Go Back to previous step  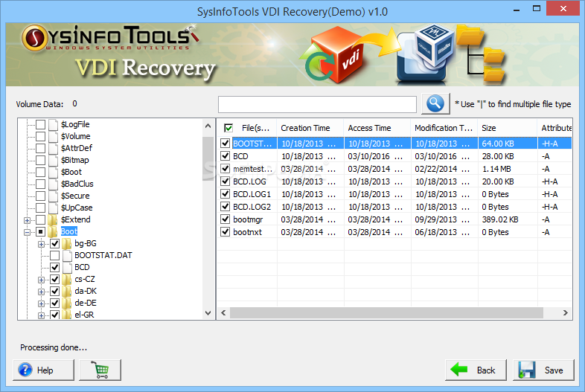(x=476, y=370)
